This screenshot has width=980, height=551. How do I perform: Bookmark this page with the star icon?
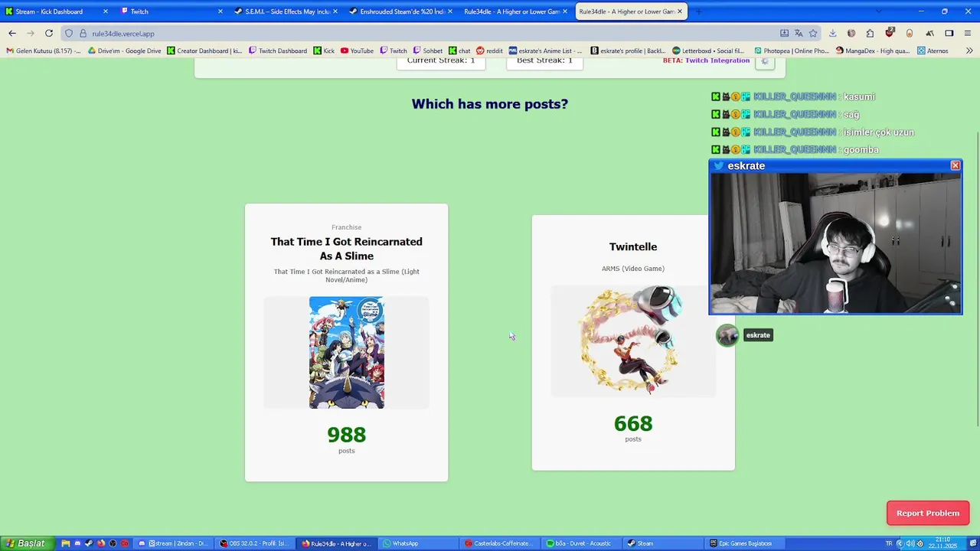pos(813,33)
